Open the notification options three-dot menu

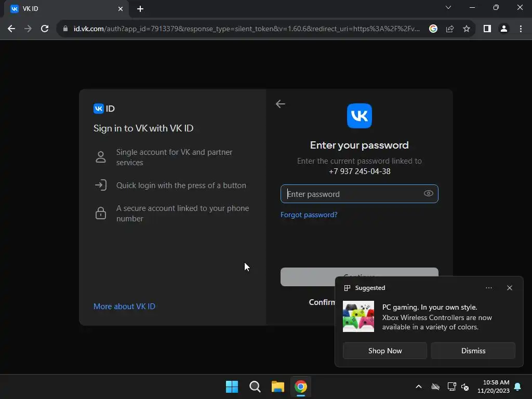(x=488, y=288)
